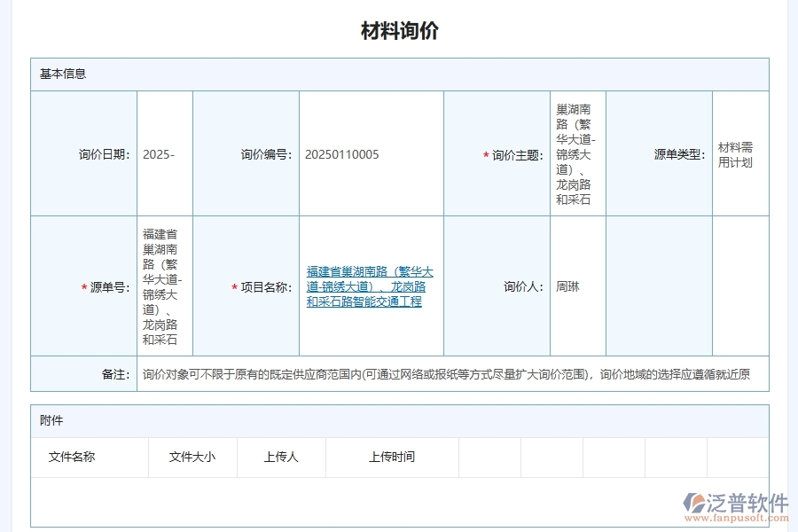Click the 询价主题 required asterisk label
Image resolution: width=798 pixels, height=532 pixels.
(x=512, y=153)
